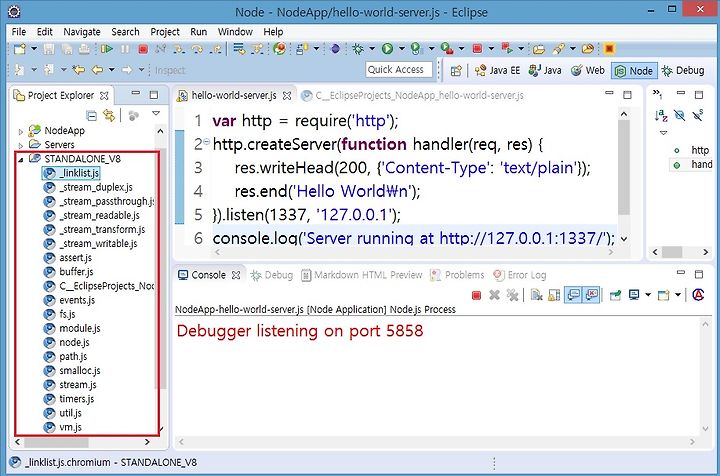The width and height of the screenshot is (720, 476).
Task: Select events.js in Project Explorer
Action: (69, 300)
